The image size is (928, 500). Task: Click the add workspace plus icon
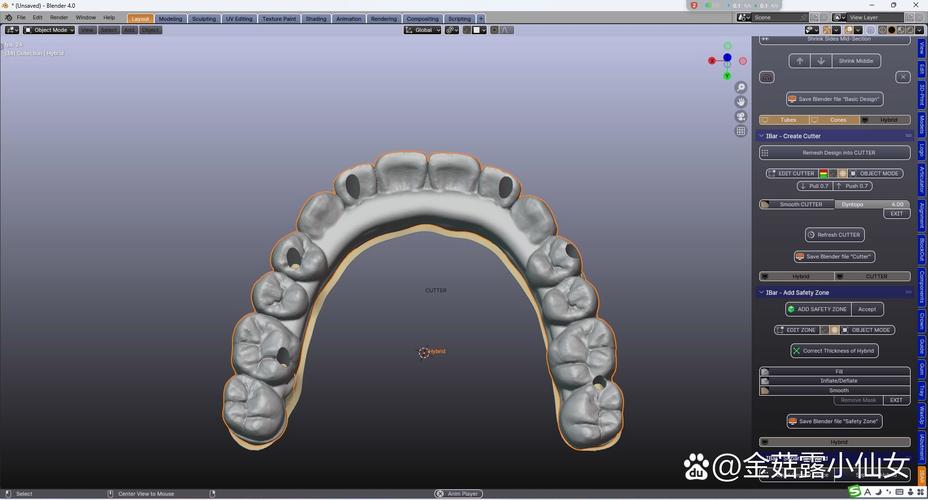tap(481, 18)
